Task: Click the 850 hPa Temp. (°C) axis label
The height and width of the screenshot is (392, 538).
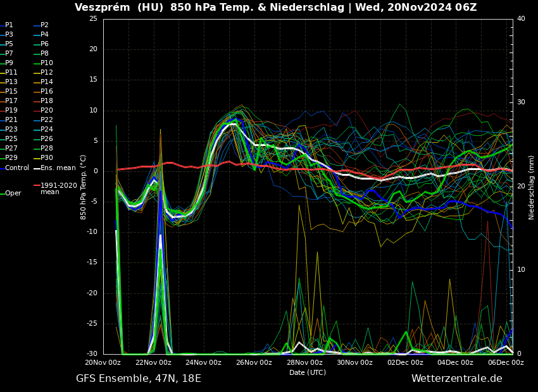Action: coord(84,187)
